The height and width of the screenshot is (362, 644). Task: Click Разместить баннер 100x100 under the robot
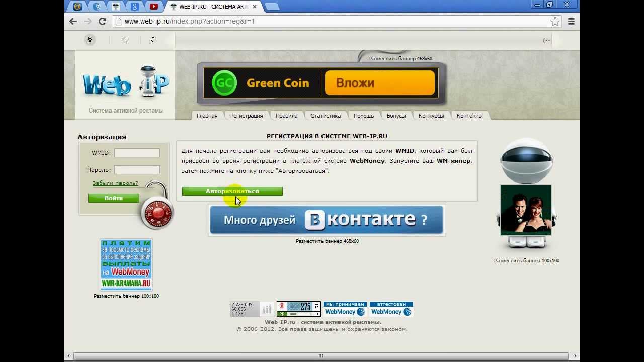[x=527, y=261]
